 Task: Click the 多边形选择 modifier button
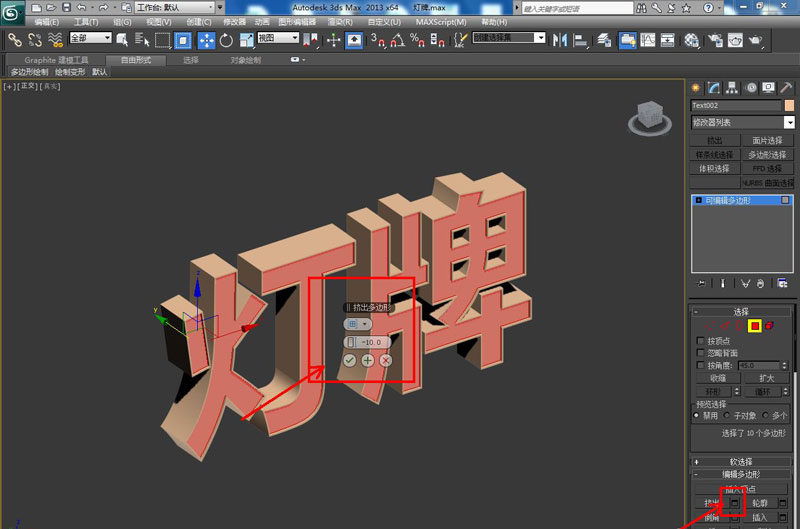[767, 155]
